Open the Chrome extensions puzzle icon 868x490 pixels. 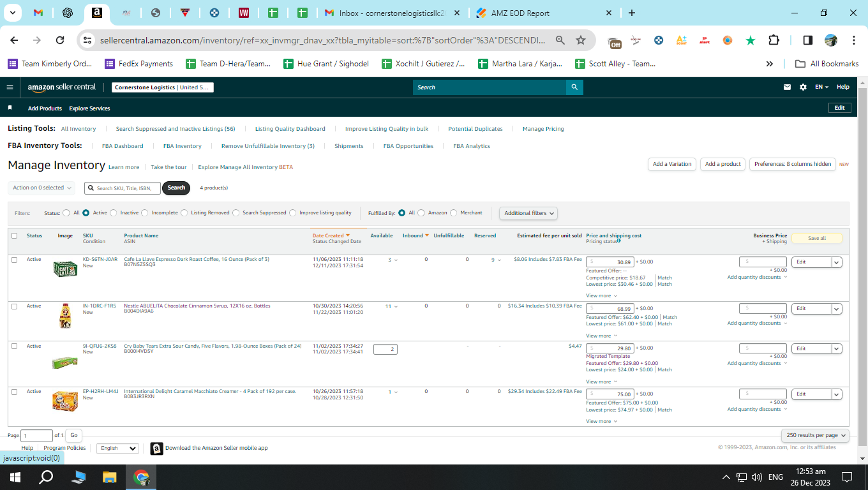774,40
